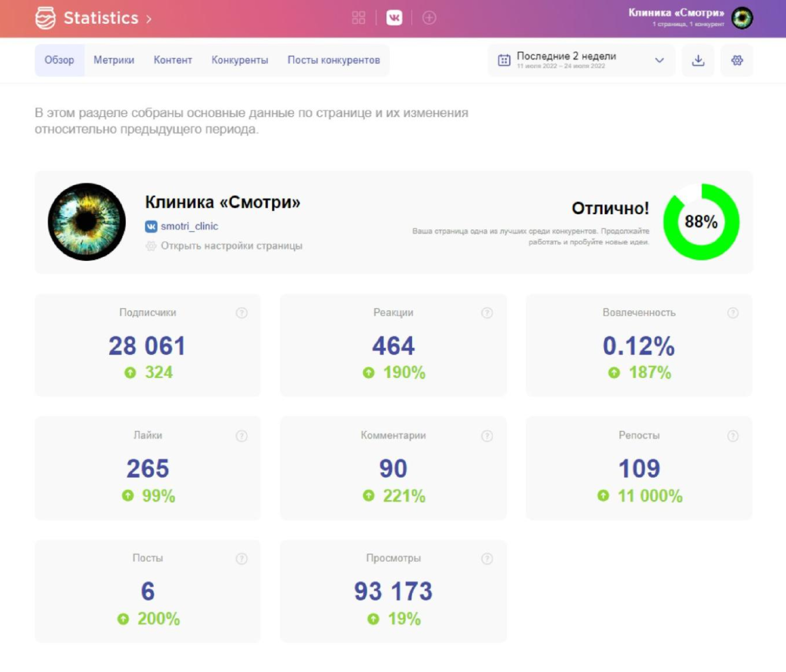Click the help icon on Реакции card
The height and width of the screenshot is (672, 786).
487,313
